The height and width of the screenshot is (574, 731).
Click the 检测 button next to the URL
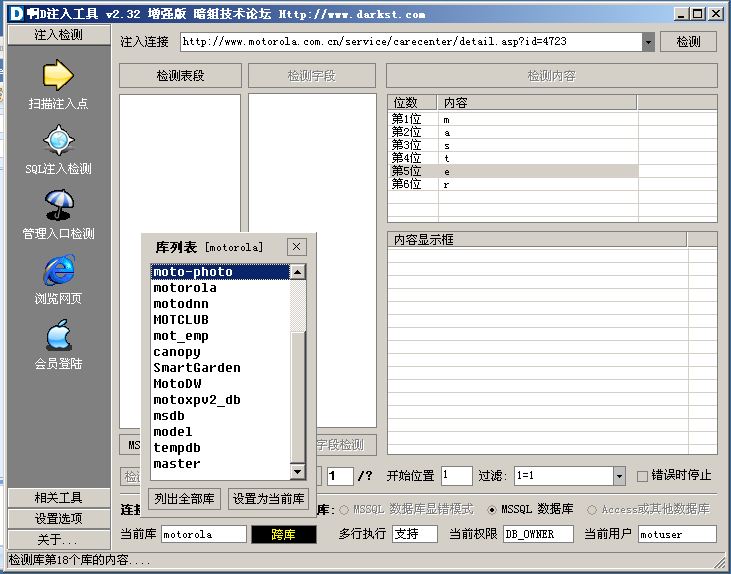[688, 41]
